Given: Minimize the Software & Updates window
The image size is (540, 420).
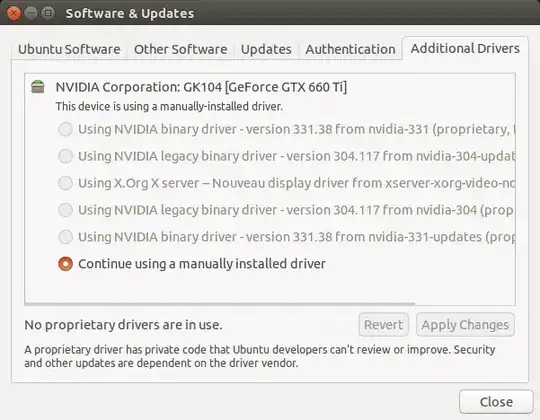Looking at the screenshot, I should 31,13.
